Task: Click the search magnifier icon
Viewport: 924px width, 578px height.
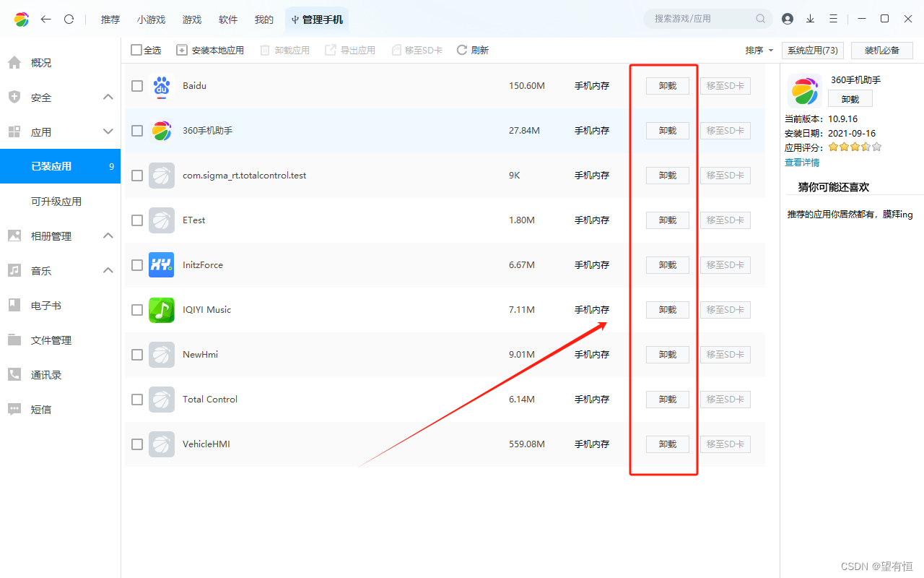Action: (x=761, y=19)
